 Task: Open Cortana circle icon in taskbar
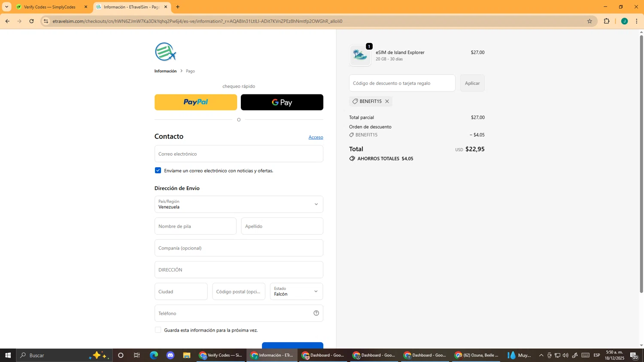(121, 355)
